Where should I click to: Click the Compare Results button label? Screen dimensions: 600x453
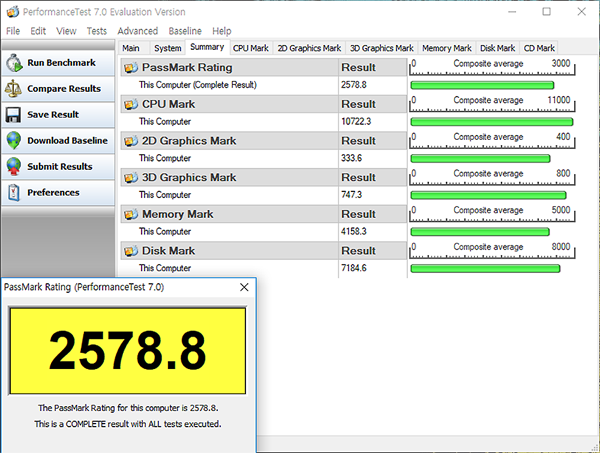tap(64, 89)
